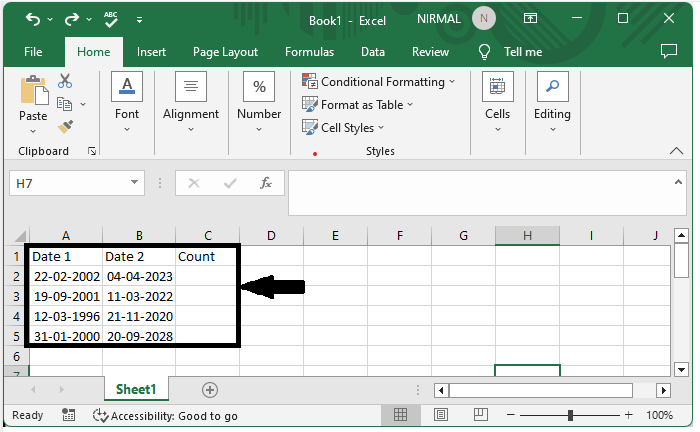The image size is (700, 432).
Task: Click the Undo arrow in title bar
Action: pyautogui.click(x=34, y=19)
